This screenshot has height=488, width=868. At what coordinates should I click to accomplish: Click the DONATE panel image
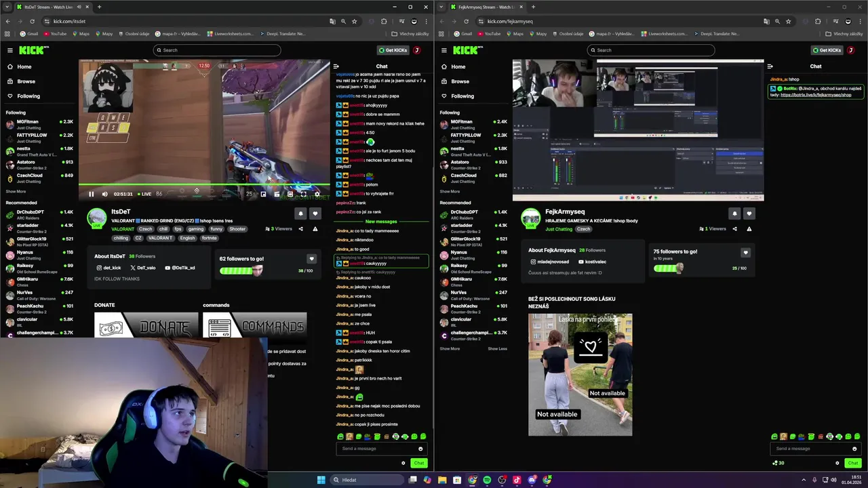point(146,327)
